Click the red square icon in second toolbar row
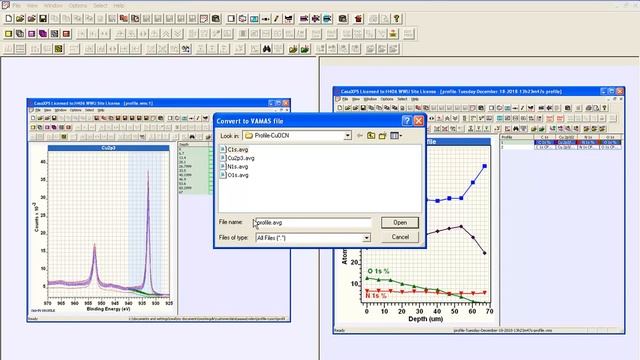The width and height of the screenshot is (640, 360). [66, 34]
